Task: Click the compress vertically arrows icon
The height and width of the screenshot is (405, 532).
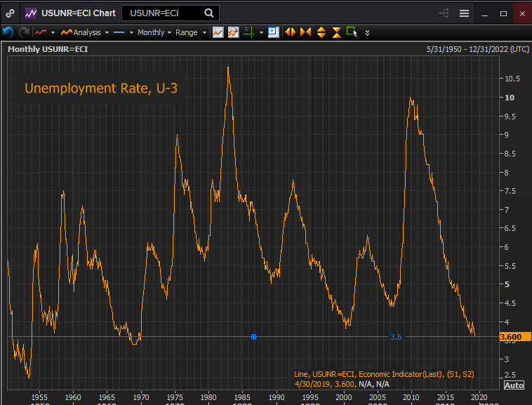Action: [x=337, y=32]
